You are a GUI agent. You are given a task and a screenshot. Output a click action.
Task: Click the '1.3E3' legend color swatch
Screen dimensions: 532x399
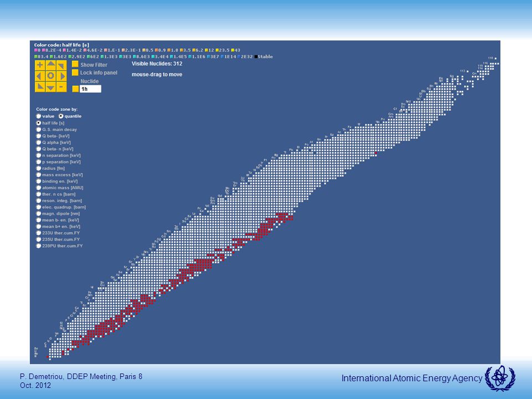click(x=102, y=57)
